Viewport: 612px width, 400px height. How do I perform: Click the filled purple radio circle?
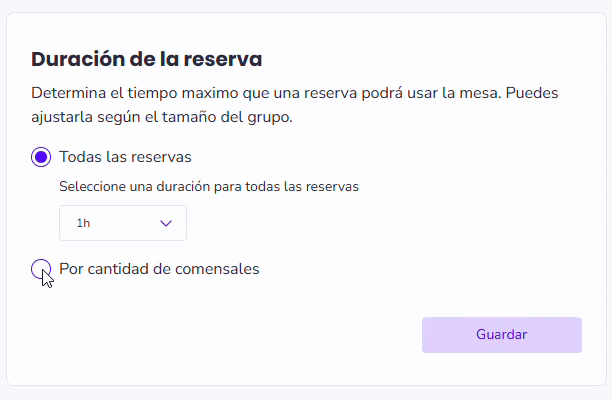click(x=41, y=157)
